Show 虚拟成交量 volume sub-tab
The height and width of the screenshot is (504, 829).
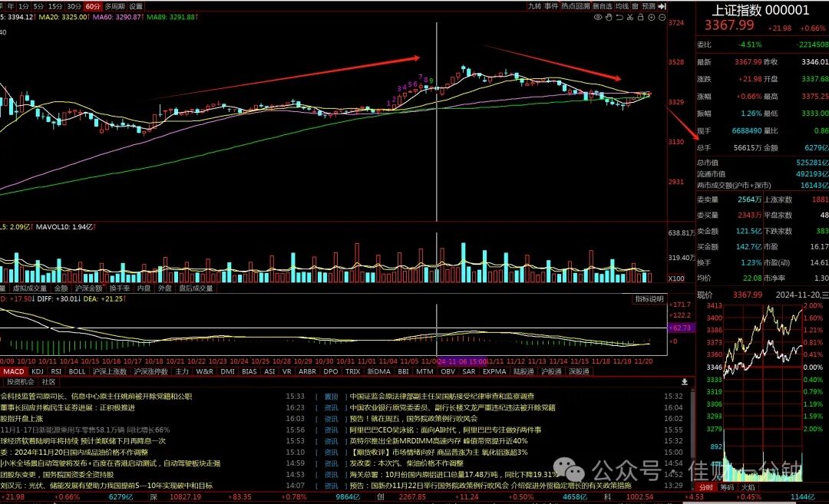30,288
